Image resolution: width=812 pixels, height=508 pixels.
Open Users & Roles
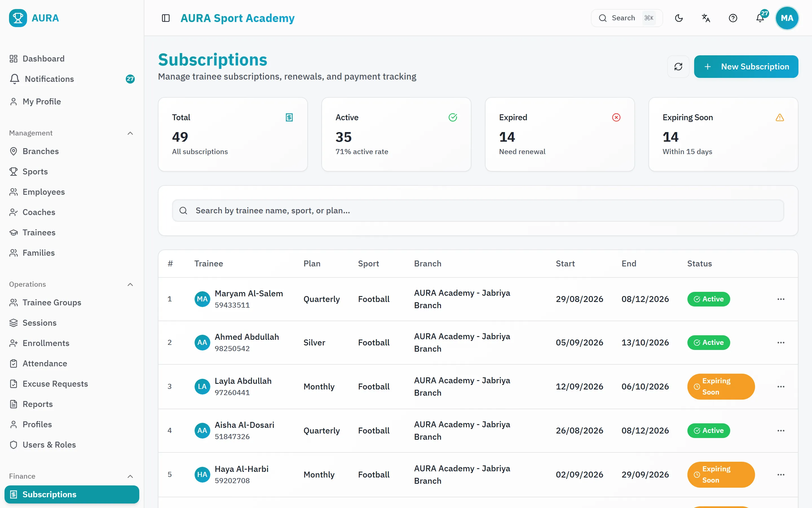(72, 445)
